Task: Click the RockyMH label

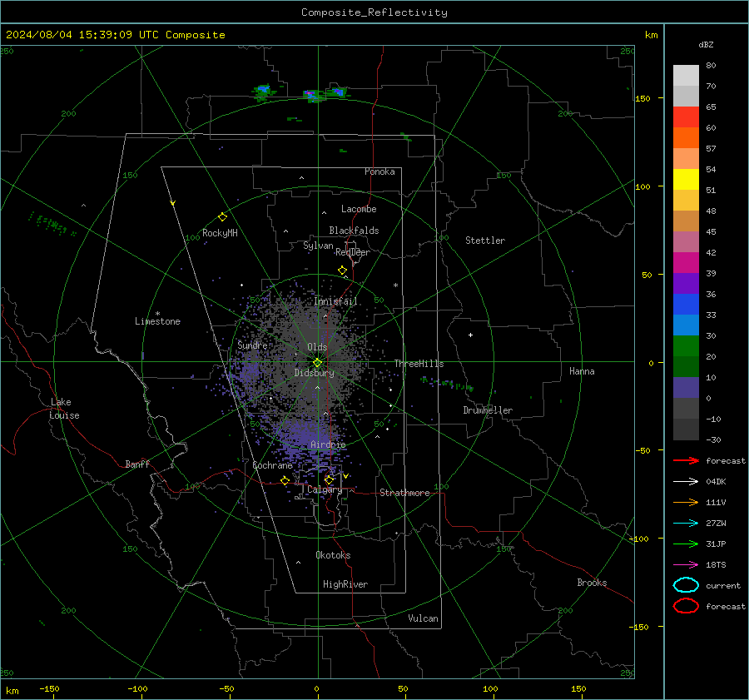Action: [220, 233]
